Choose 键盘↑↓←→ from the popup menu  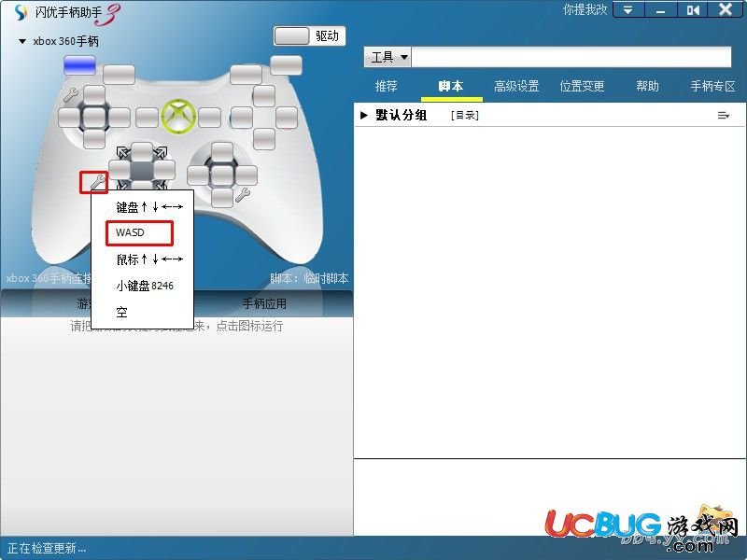coord(149,206)
